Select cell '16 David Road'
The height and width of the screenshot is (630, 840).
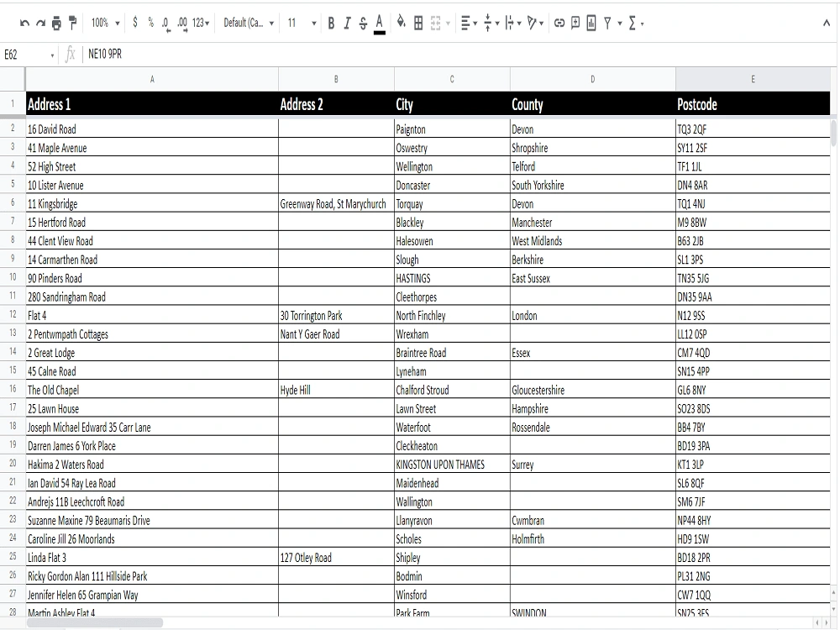pos(152,129)
